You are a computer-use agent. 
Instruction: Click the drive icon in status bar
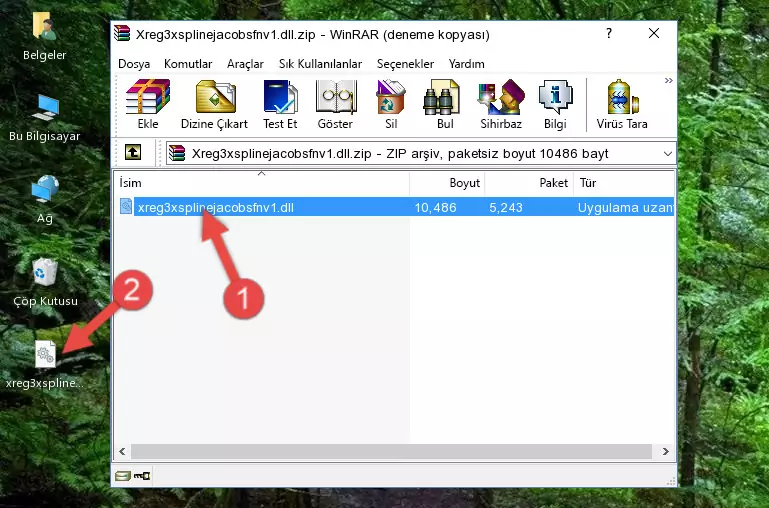tap(123, 475)
